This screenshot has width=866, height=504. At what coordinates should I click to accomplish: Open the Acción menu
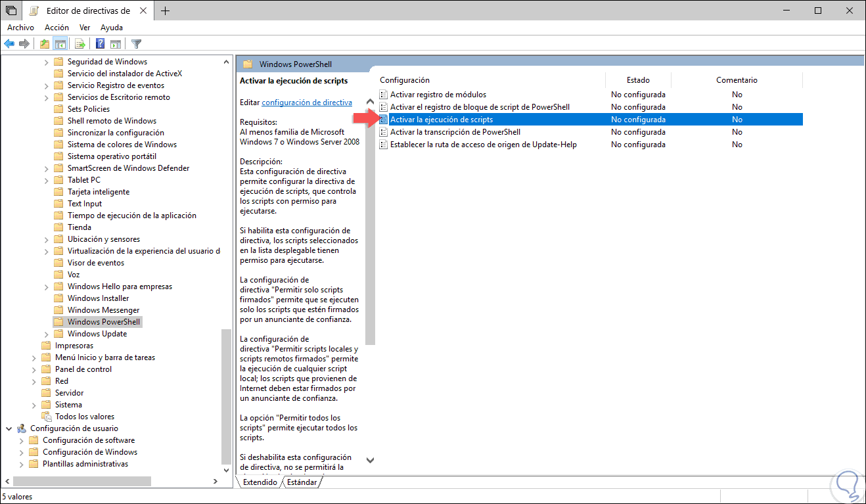tap(57, 27)
